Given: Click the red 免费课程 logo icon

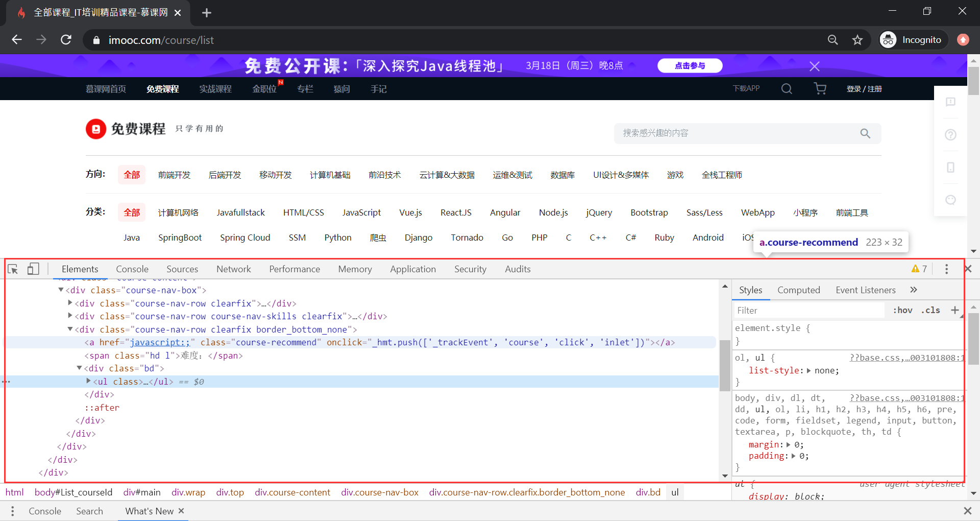Looking at the screenshot, I should click(96, 129).
